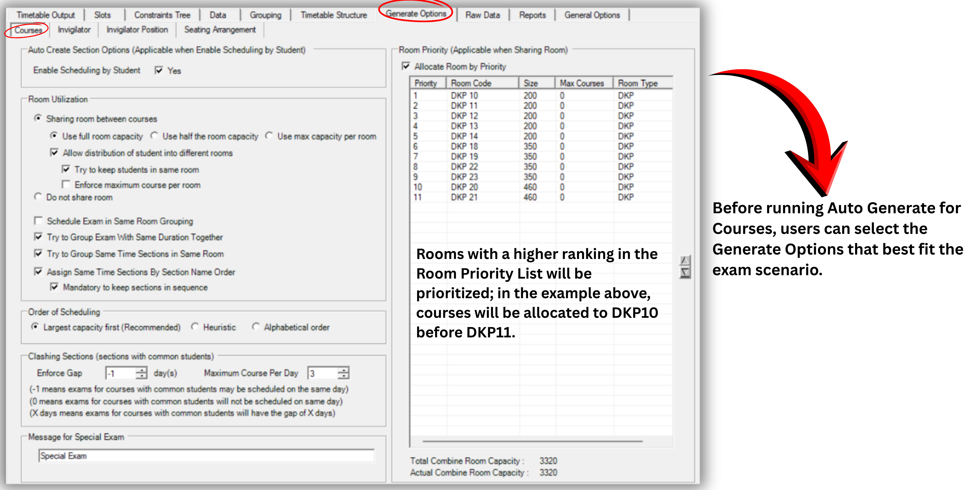Viewport: 980px width, 490px height.
Task: Open the Seating Arrangement tab
Action: (x=220, y=30)
